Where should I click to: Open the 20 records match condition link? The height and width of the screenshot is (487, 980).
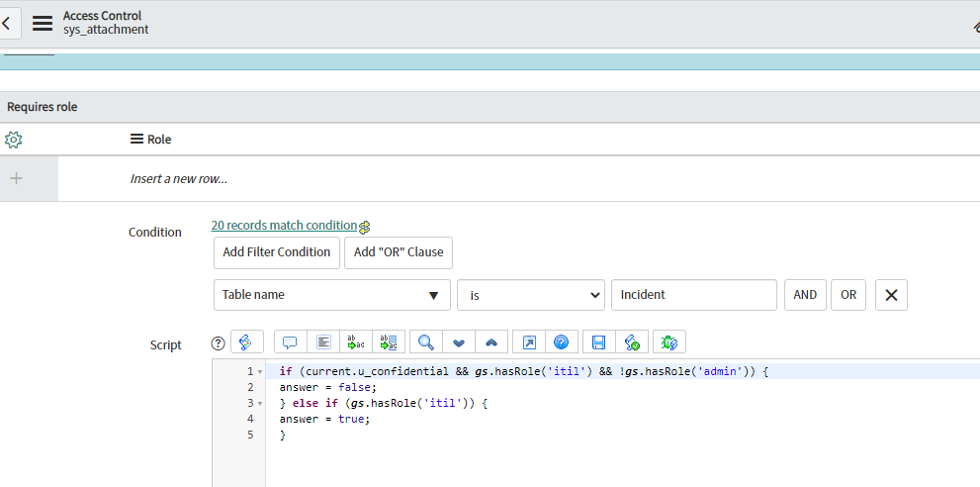[x=284, y=226]
